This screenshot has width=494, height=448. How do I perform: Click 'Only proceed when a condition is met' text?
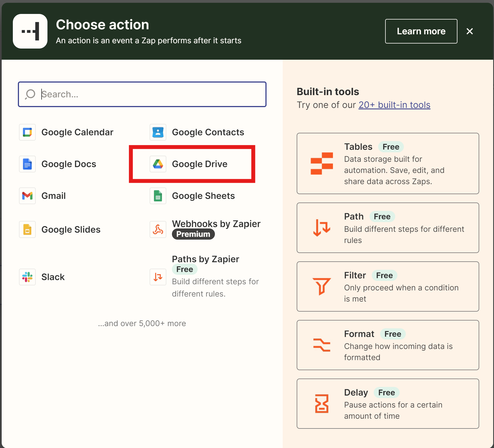pyautogui.click(x=401, y=293)
